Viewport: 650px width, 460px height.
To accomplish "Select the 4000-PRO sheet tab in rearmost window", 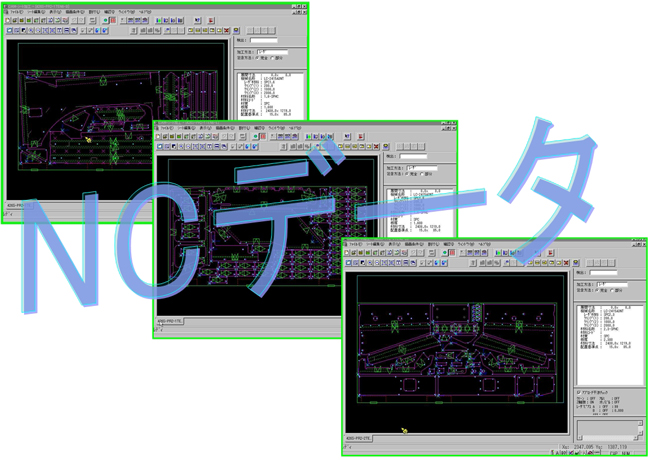I will click(x=19, y=206).
